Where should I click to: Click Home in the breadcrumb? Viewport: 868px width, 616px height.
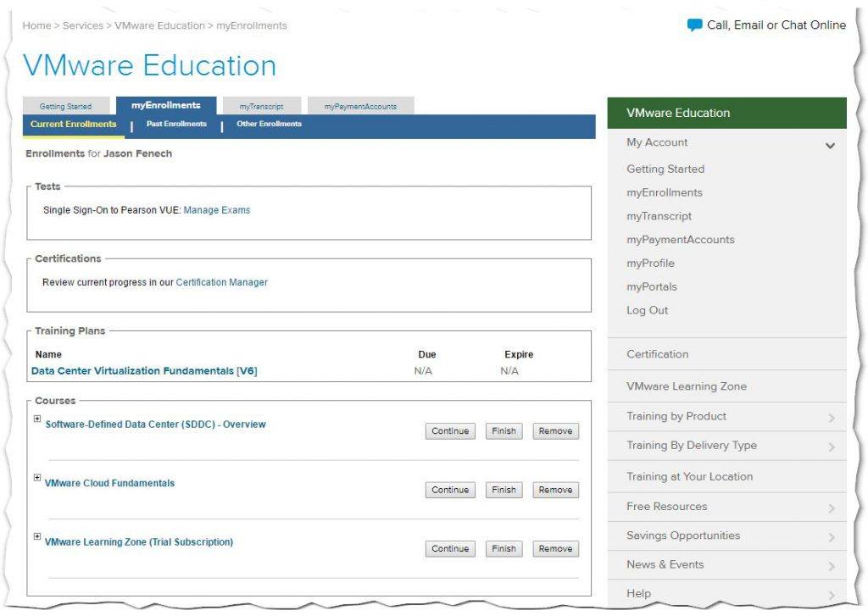coord(36,25)
